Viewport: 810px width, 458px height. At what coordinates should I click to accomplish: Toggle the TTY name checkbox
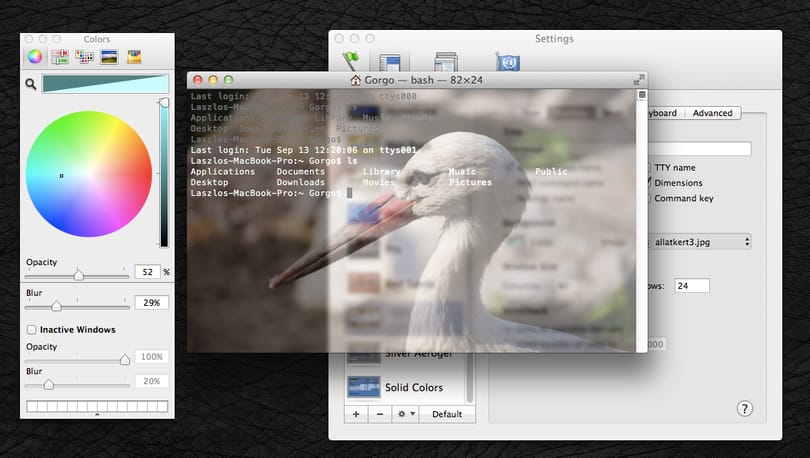pos(649,167)
